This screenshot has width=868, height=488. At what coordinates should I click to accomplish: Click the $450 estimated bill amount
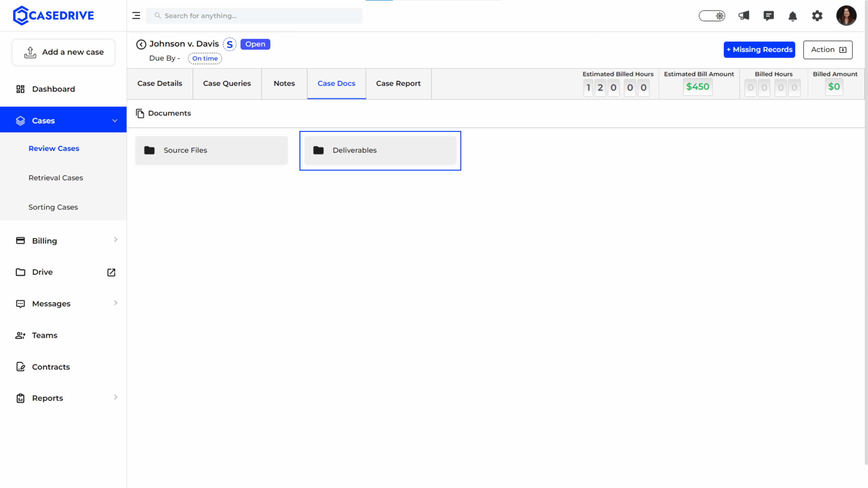pyautogui.click(x=697, y=87)
